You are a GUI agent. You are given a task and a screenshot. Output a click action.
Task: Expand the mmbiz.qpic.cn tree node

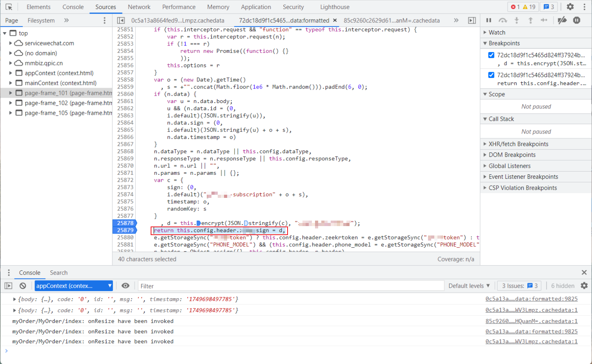[x=11, y=63]
